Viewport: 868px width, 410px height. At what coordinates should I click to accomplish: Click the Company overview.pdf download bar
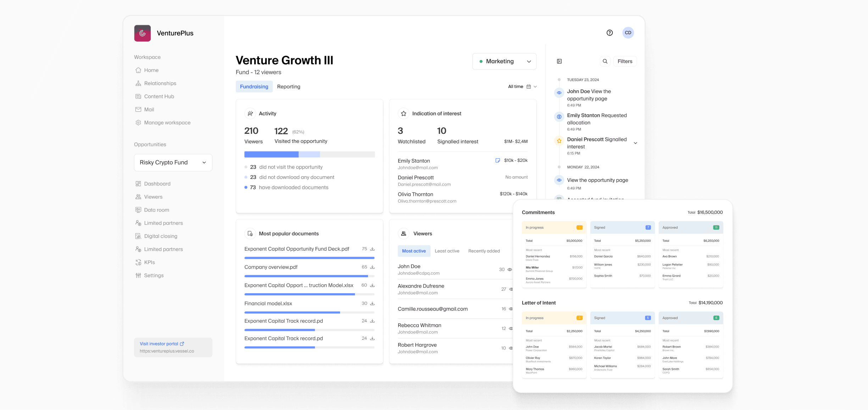[x=309, y=276]
